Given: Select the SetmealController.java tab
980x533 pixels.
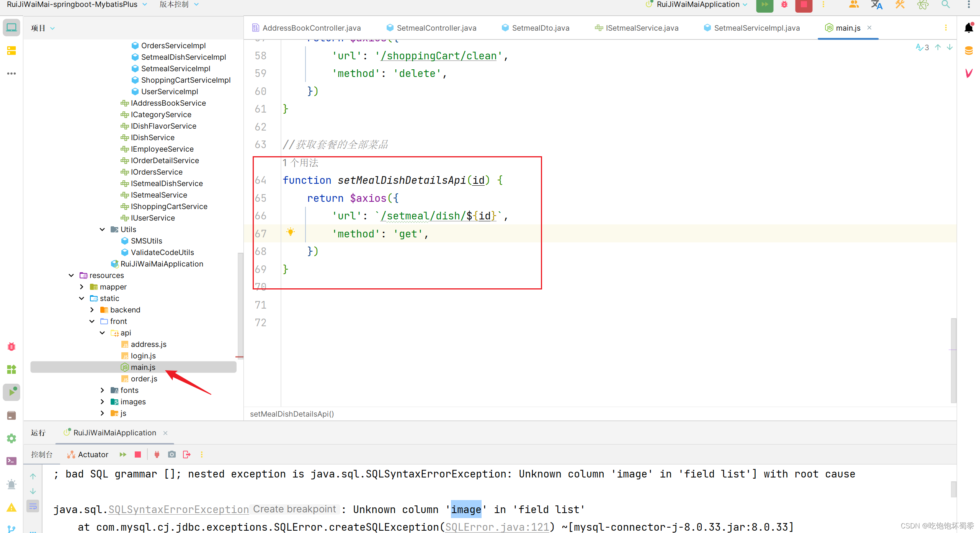Looking at the screenshot, I should click(x=433, y=28).
